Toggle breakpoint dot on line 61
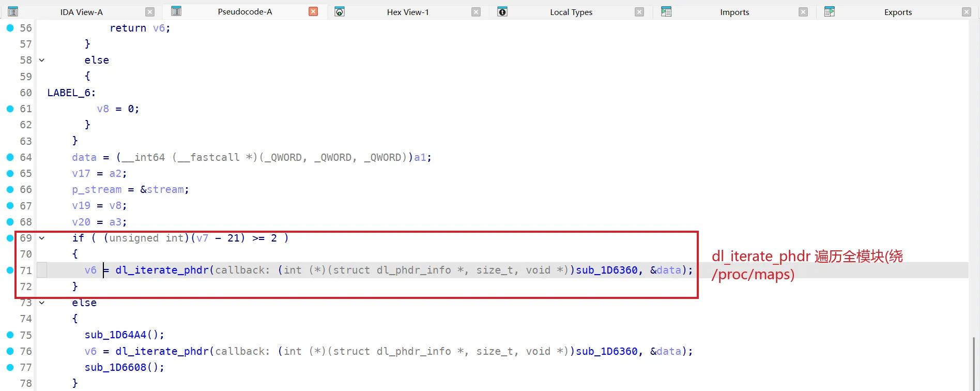 (10, 109)
